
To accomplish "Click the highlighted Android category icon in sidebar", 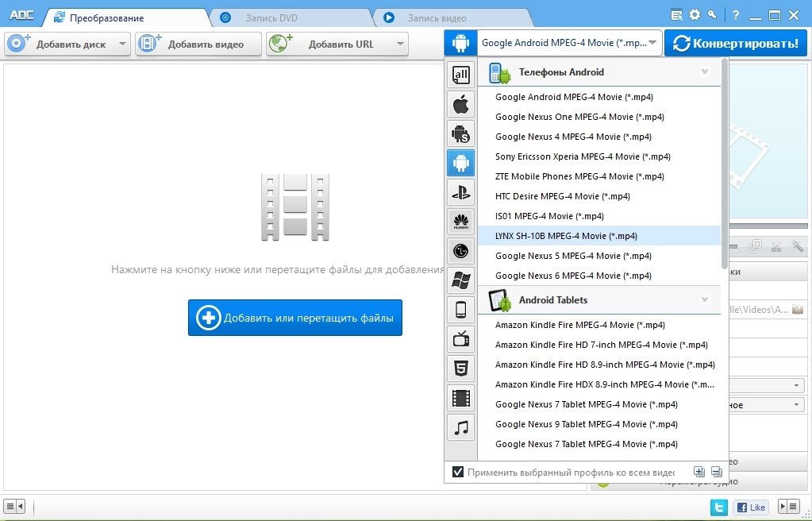I will coord(460,164).
